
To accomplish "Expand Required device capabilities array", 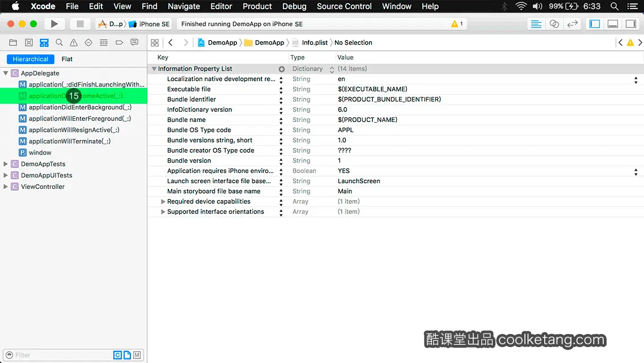I will [x=163, y=201].
